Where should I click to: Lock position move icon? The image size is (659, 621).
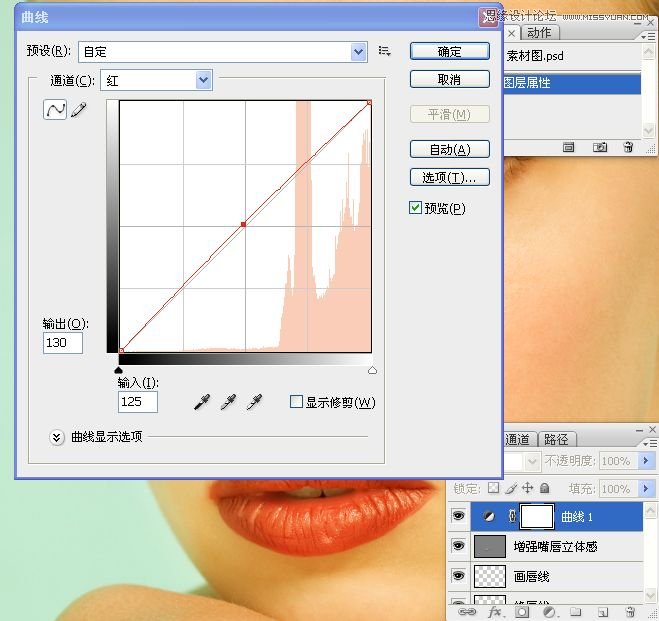pyautogui.click(x=527, y=488)
